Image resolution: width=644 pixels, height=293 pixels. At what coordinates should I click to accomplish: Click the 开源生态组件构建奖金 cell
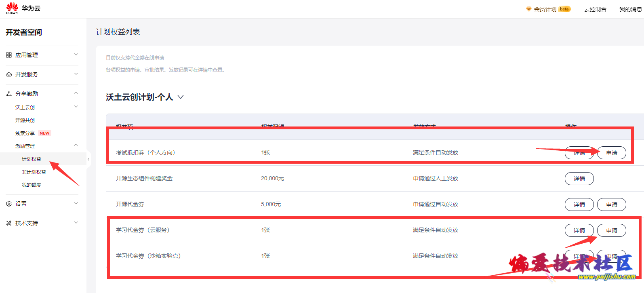click(x=144, y=178)
